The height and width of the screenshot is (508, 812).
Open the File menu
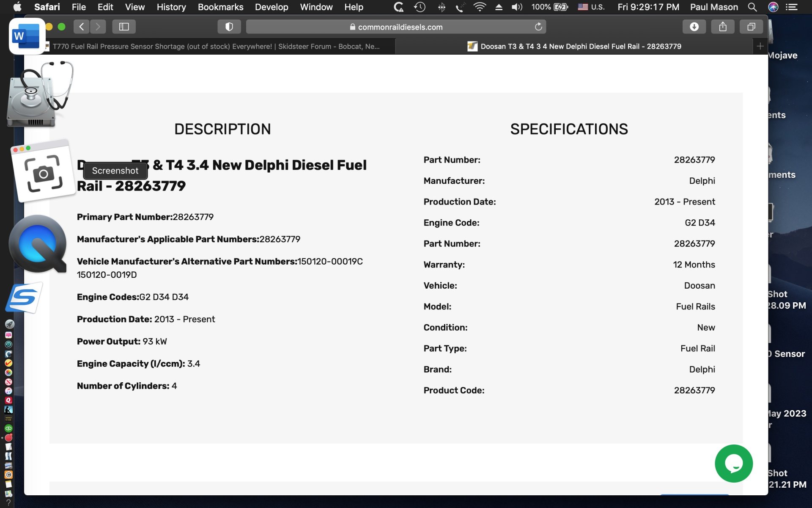pos(79,7)
